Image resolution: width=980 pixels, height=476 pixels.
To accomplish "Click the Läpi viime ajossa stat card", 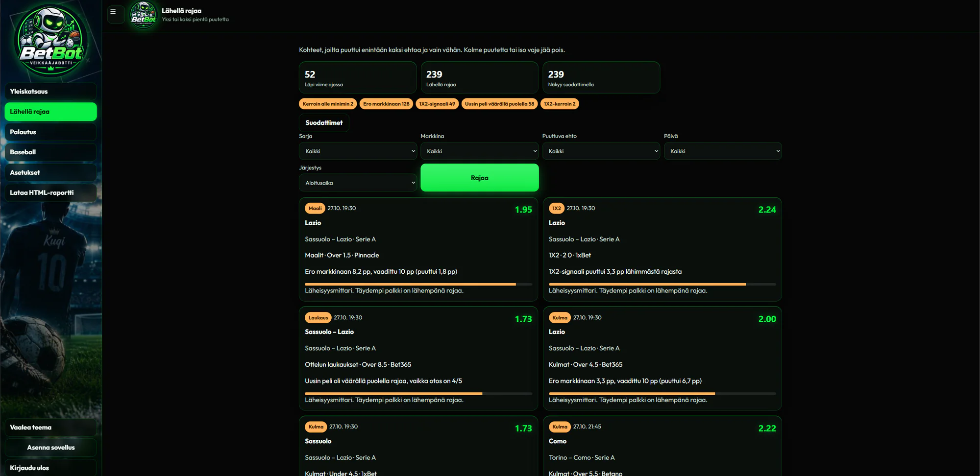I will point(358,78).
